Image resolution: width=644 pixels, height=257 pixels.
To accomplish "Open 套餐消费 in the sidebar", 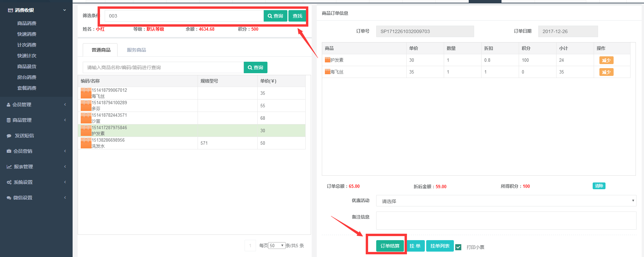I will coord(27,88).
